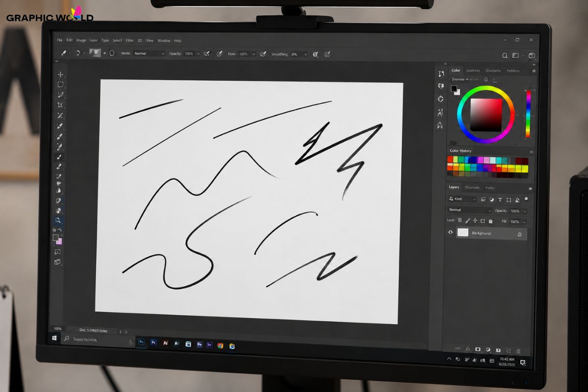588x392 pixels.
Task: Click the lock icon on Background layer
Action: (519, 234)
